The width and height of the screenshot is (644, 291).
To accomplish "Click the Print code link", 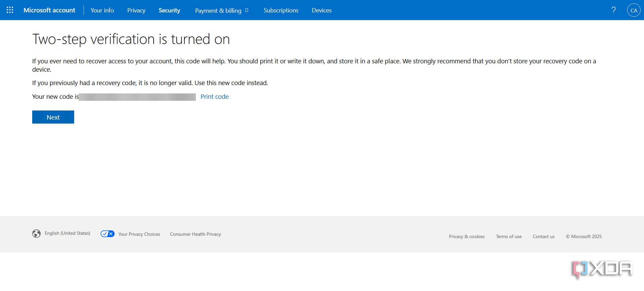I will click(215, 96).
